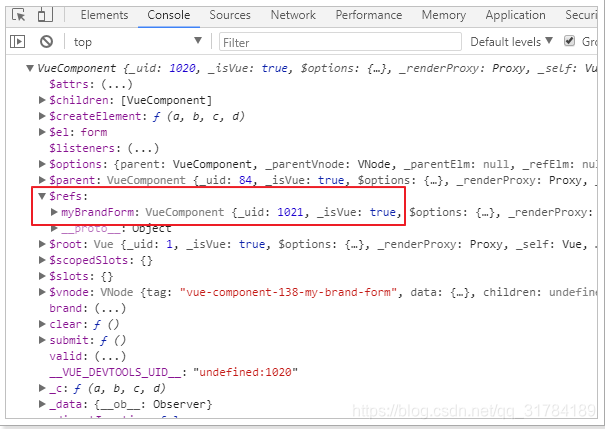Expand the submit function property
Image resolution: width=605 pixels, height=429 pixels.
click(x=42, y=340)
